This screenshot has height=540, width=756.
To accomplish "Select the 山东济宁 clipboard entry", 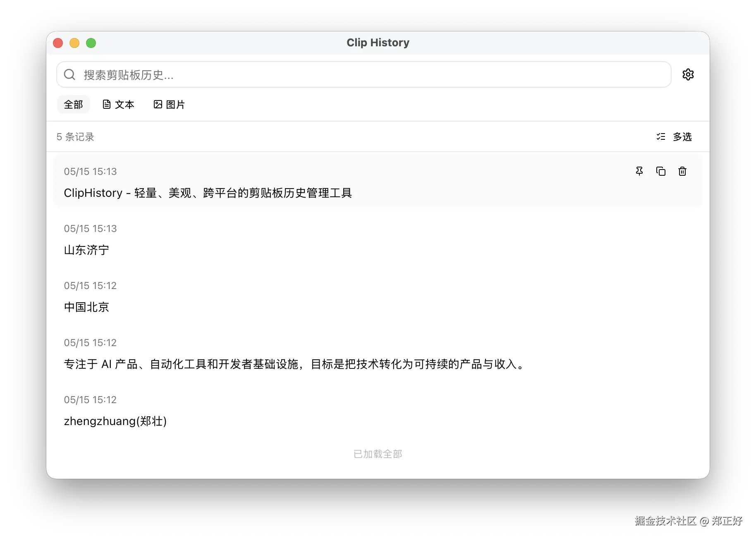I will (378, 240).
